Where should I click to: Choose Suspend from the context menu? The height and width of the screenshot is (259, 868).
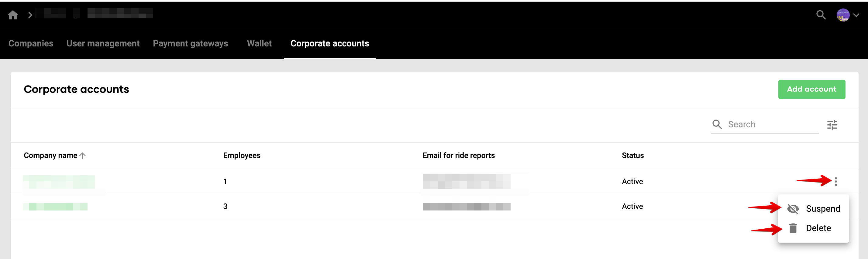(822, 209)
